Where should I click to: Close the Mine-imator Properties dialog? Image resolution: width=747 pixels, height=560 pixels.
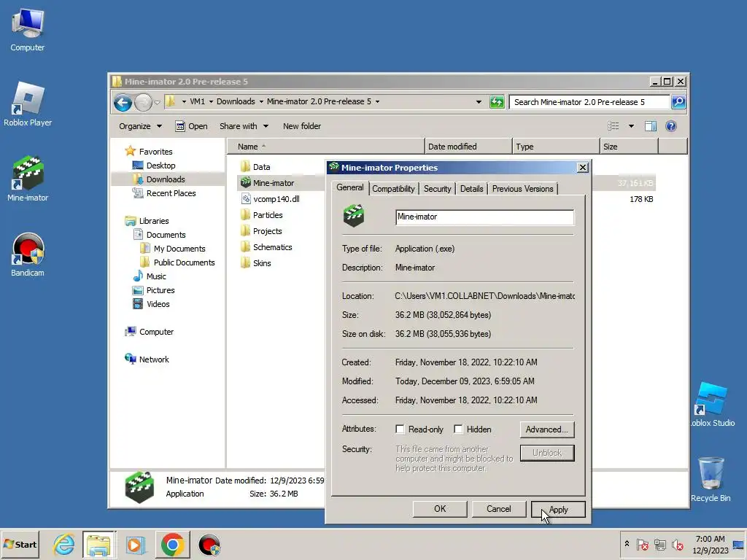click(x=582, y=168)
